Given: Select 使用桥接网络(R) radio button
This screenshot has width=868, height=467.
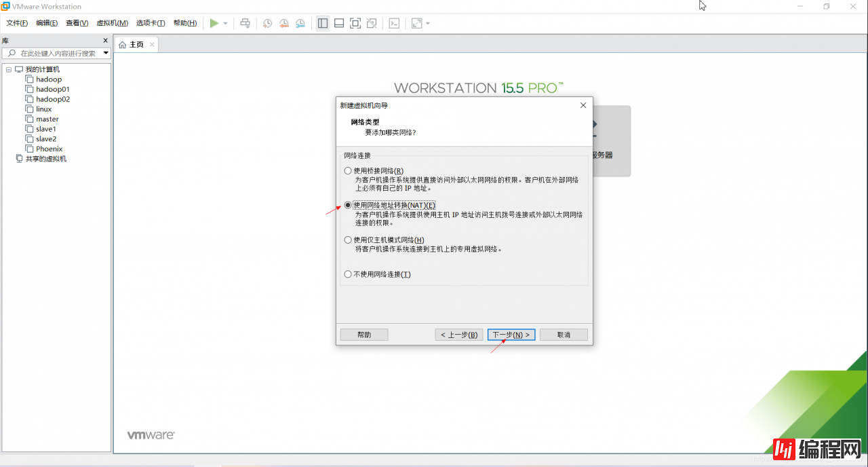Looking at the screenshot, I should click(348, 170).
